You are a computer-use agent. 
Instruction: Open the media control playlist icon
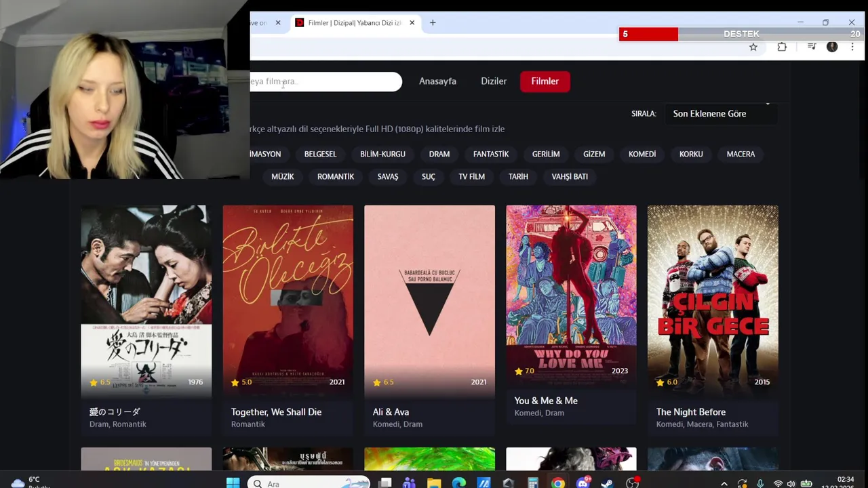pyautogui.click(x=812, y=47)
